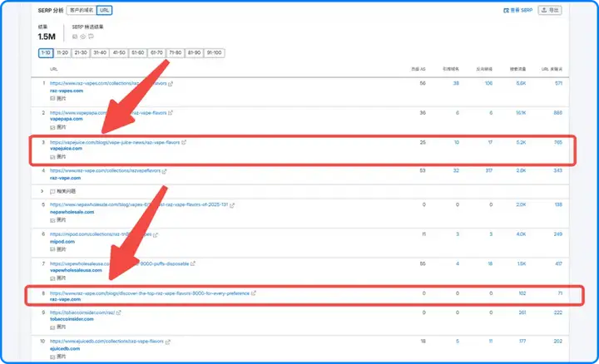Open external link icon for vapepapa.com URL
The width and height of the screenshot is (599, 364).
coord(171,113)
